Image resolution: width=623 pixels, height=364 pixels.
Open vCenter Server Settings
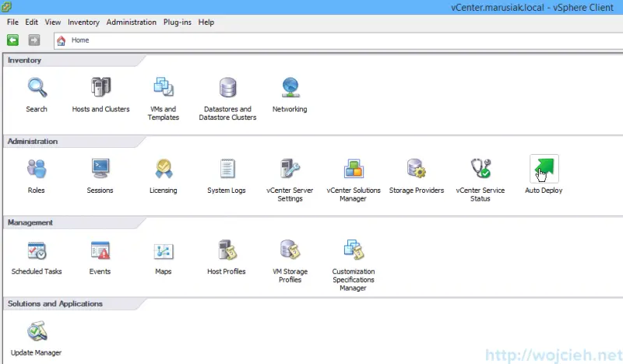(290, 169)
